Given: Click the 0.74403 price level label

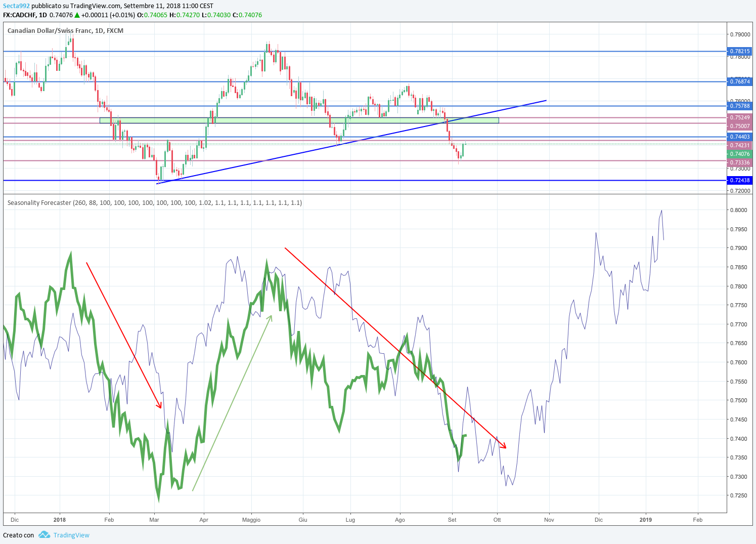Looking at the screenshot, I should pos(740,137).
